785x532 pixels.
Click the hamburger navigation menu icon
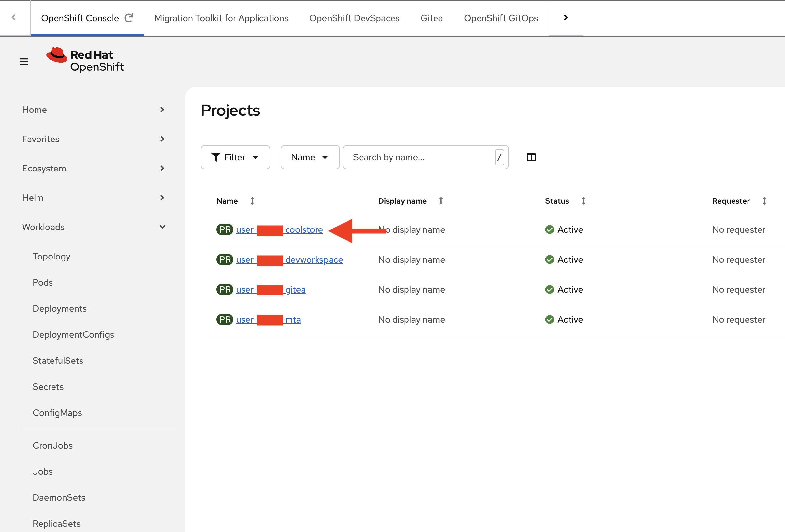tap(24, 62)
